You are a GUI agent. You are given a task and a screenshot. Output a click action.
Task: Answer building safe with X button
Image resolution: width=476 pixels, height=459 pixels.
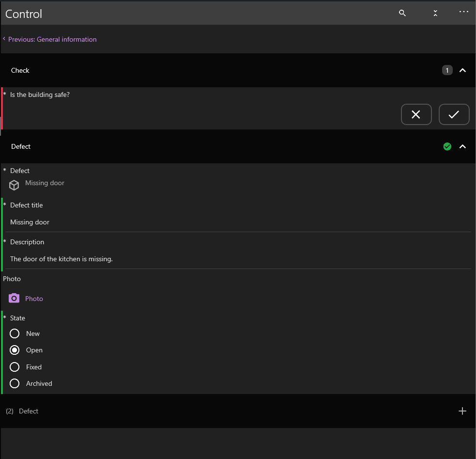(x=416, y=114)
